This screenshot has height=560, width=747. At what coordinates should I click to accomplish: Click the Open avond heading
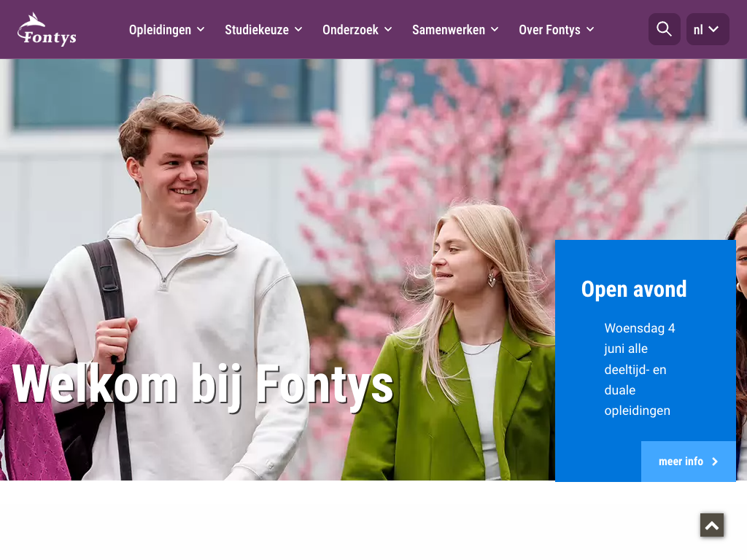pyautogui.click(x=634, y=289)
